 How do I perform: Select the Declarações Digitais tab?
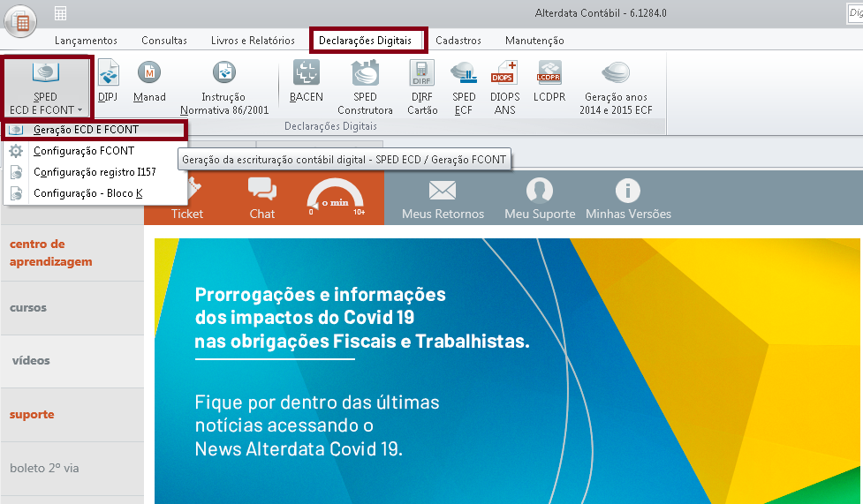click(365, 41)
